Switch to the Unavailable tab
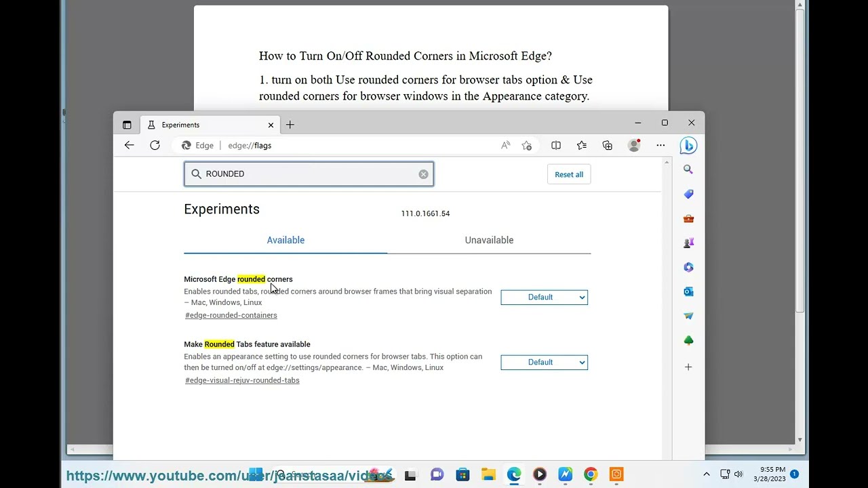The height and width of the screenshot is (488, 868). tap(489, 240)
